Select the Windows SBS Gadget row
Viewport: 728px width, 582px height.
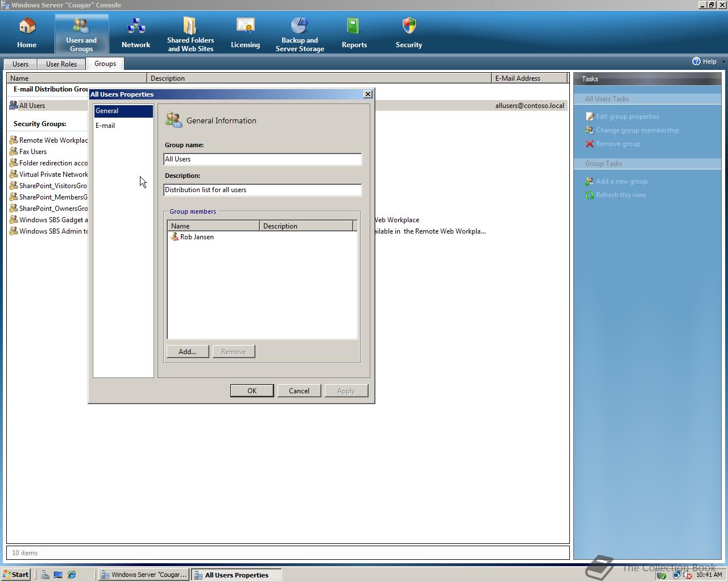[48, 220]
